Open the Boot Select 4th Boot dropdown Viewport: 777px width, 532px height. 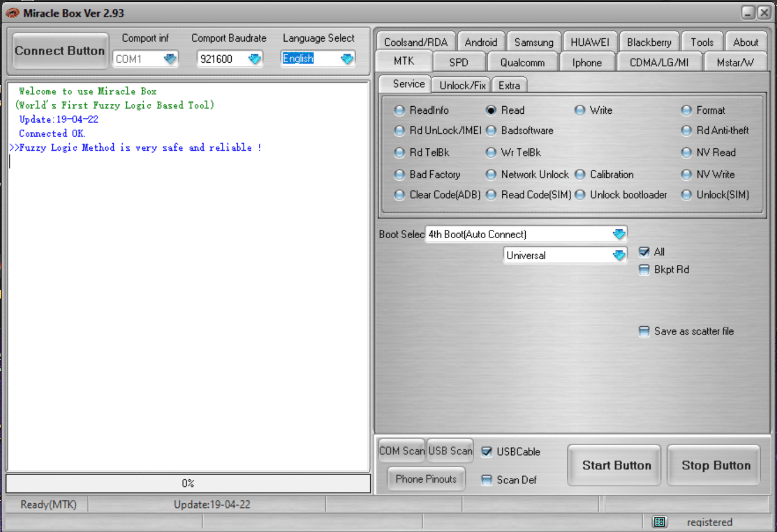click(x=619, y=234)
